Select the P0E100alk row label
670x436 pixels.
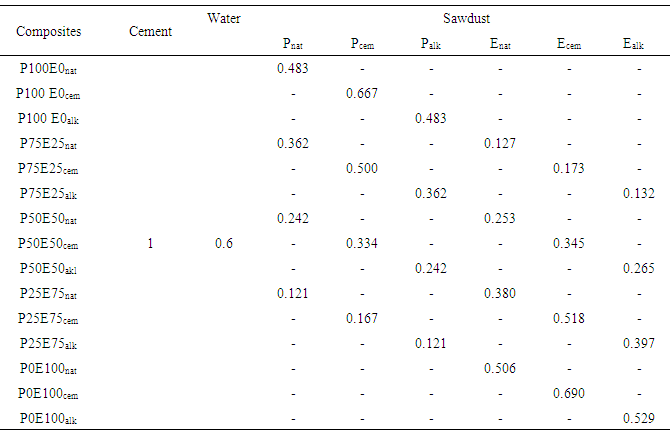[50, 417]
